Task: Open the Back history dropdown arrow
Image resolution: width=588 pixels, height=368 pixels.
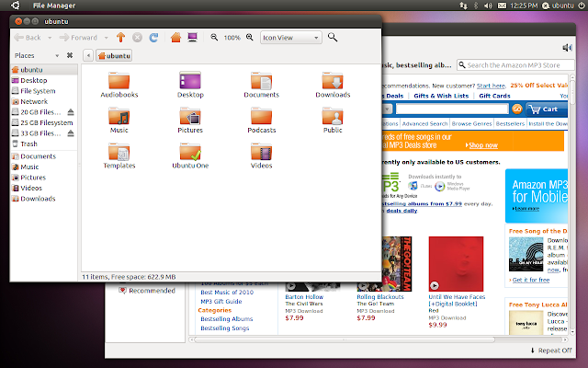Action: pyautogui.click(x=50, y=38)
